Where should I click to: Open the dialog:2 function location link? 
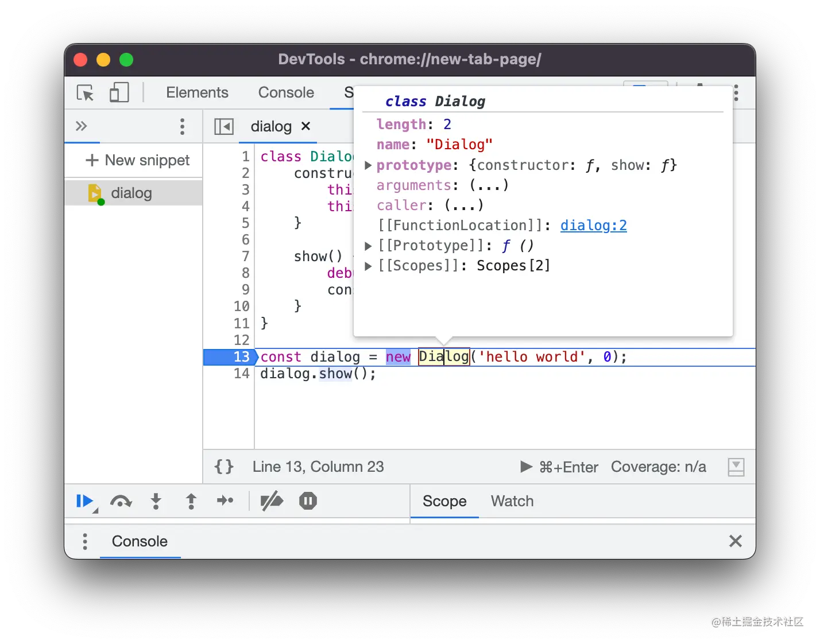(x=594, y=225)
